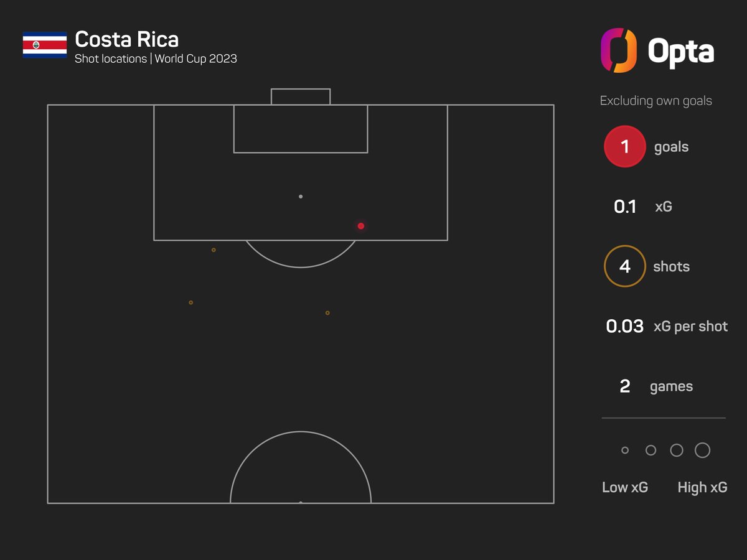Click the "Low xG" legend label
The image size is (747, 560).
click(624, 487)
